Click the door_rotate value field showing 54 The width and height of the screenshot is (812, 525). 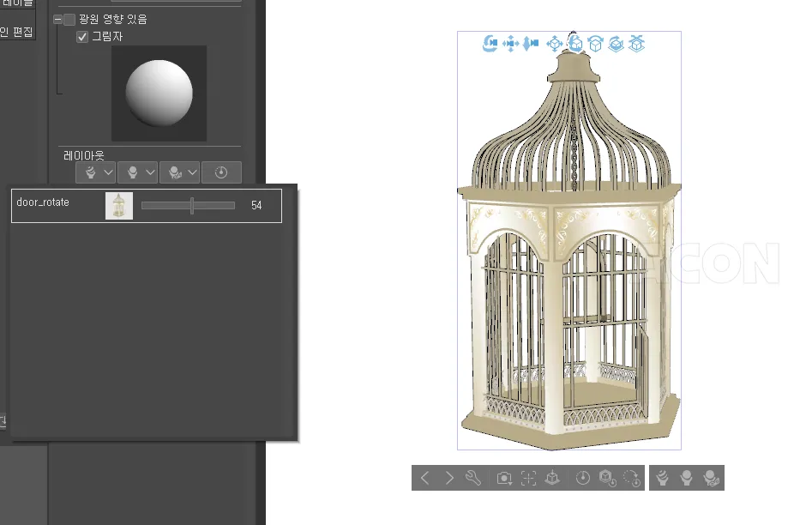pyautogui.click(x=256, y=206)
